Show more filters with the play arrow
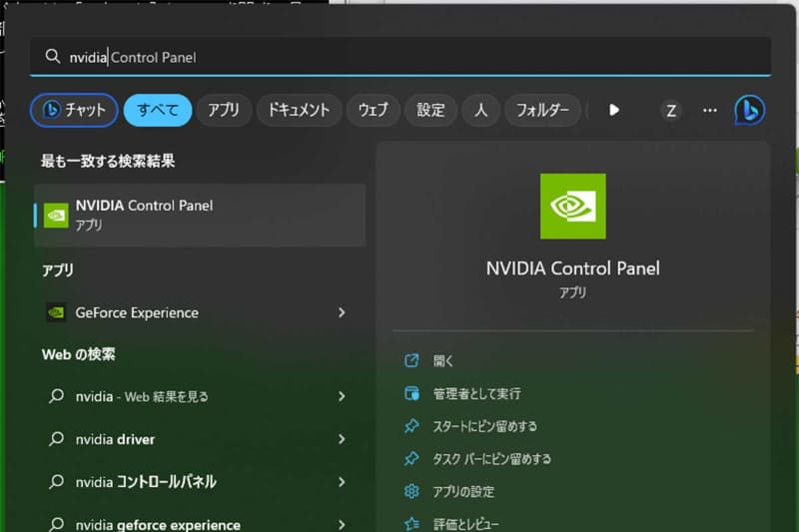The width and height of the screenshot is (799, 532). click(614, 110)
